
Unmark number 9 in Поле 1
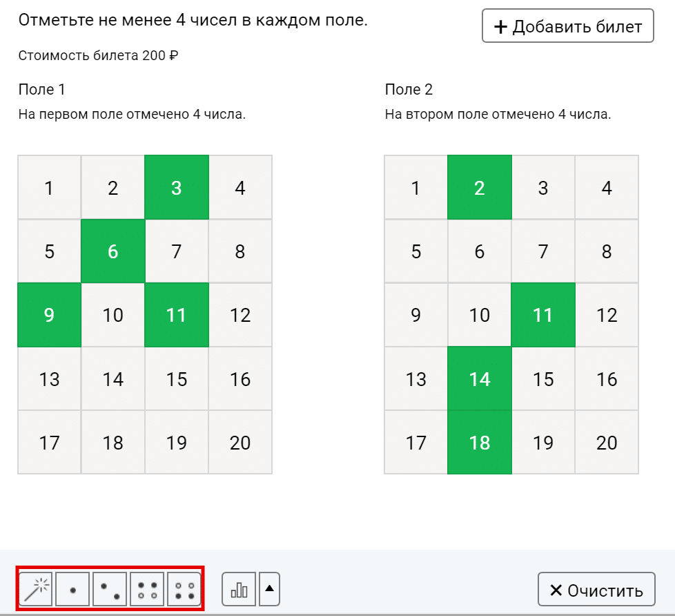[x=49, y=315]
